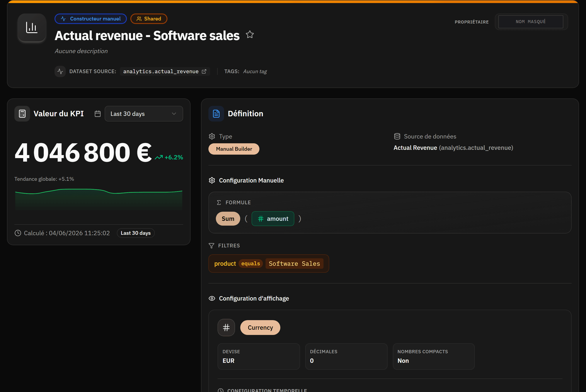Click the Shared badge
Screen dimensions: 586x392
(x=149, y=19)
